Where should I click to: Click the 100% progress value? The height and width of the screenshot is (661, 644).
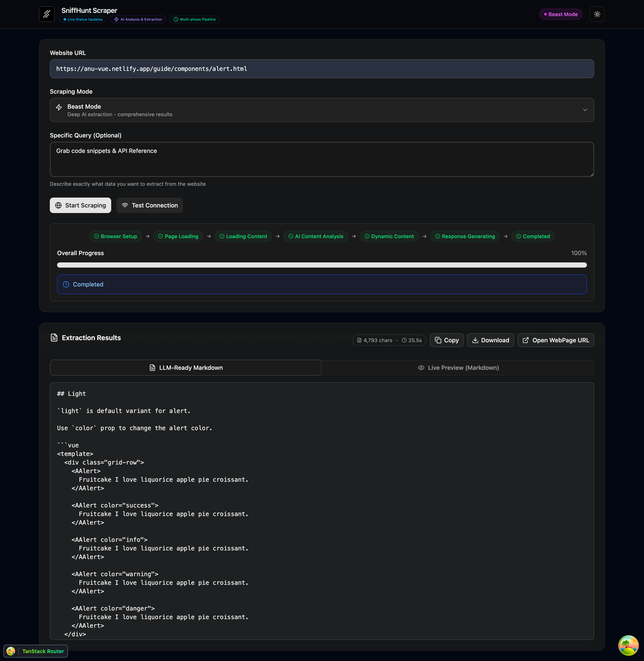coord(579,253)
